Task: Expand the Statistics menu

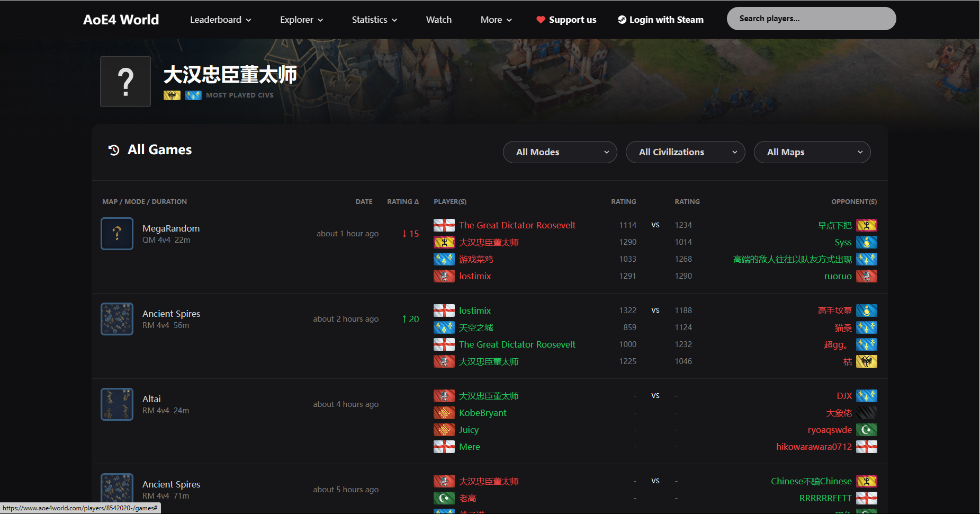Action: coord(374,20)
